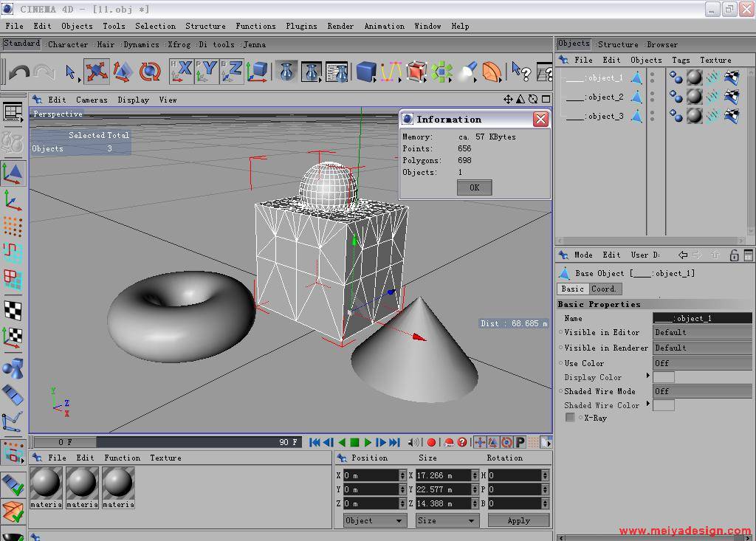Click the green stop button in timeline
Viewport: 756px width, 541px height.
tap(355, 442)
